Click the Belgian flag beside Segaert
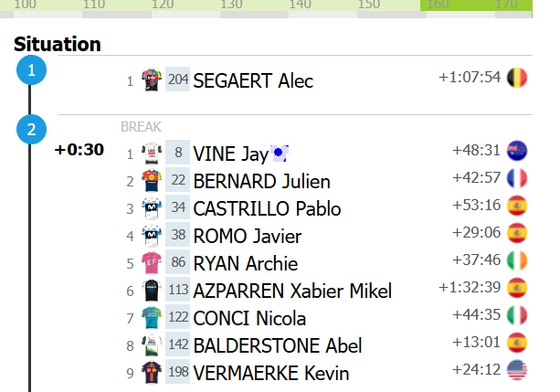560x392 pixels. [517, 77]
